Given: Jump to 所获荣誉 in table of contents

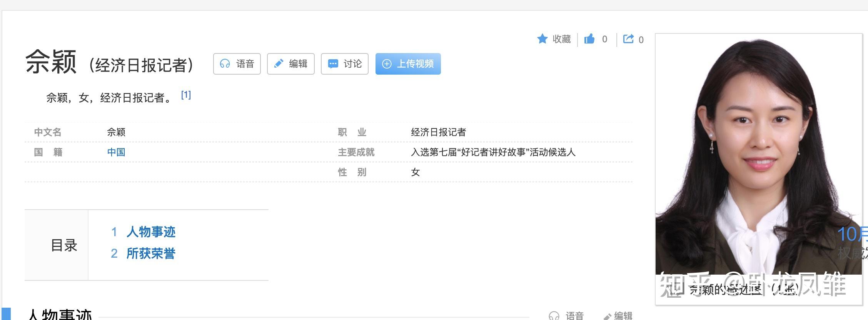Looking at the screenshot, I should point(151,253).
